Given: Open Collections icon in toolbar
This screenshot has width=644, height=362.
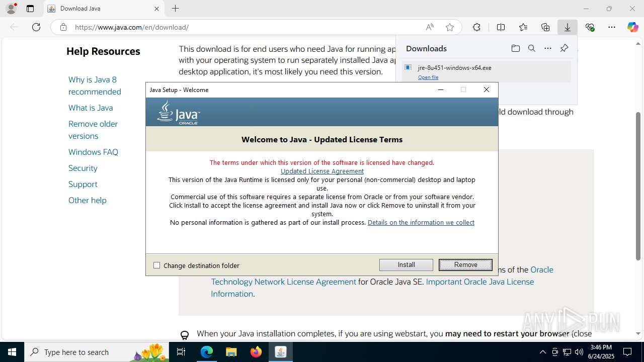Looking at the screenshot, I should [x=545, y=27].
